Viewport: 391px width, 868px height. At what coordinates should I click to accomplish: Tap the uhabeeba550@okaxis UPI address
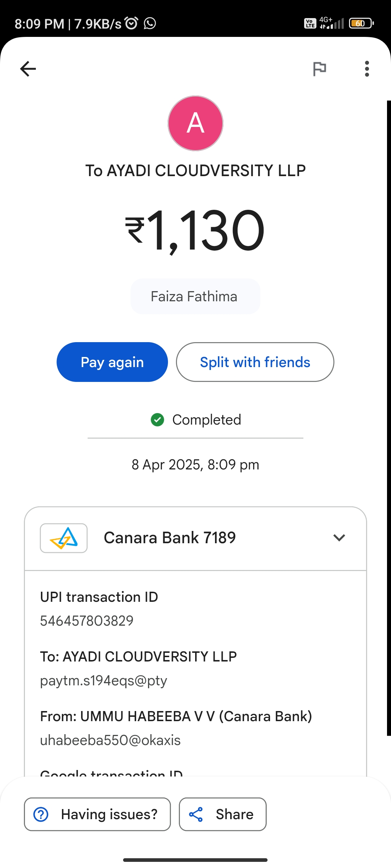tap(110, 740)
